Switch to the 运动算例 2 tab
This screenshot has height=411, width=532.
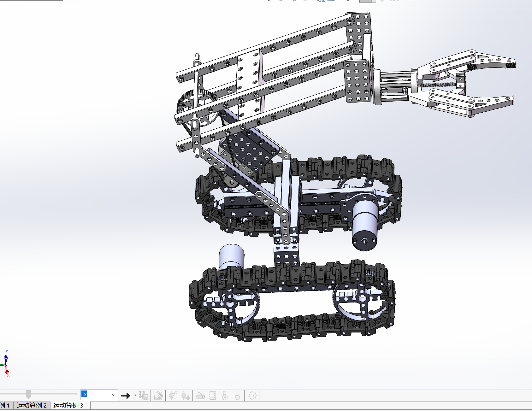tap(32, 406)
